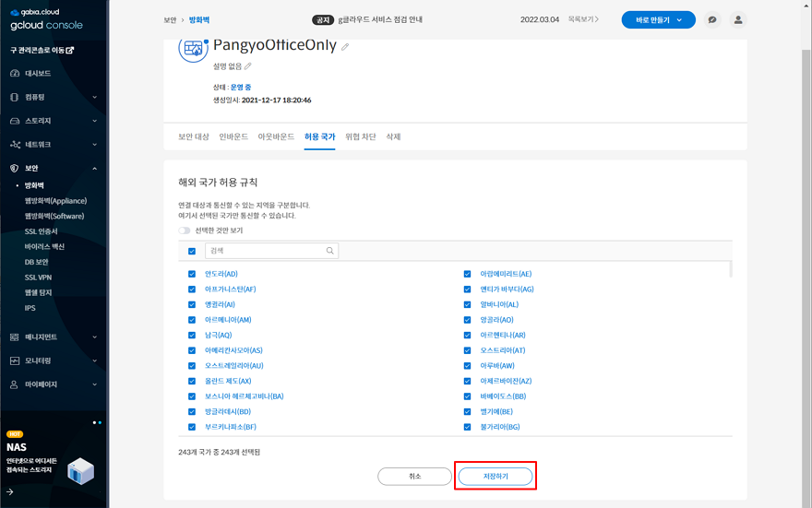Uncheck Afghanistan (AF) checkbox

click(x=192, y=289)
